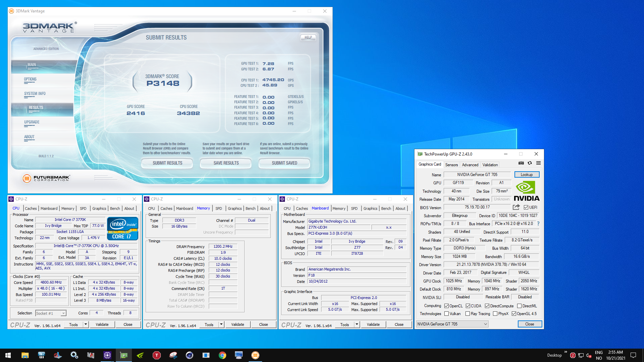Click the GPU-Z Lookup button
644x362 pixels.
(527, 175)
